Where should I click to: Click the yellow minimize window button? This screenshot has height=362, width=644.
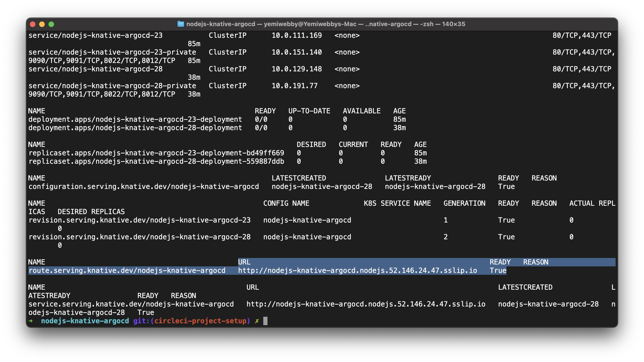pos(42,24)
